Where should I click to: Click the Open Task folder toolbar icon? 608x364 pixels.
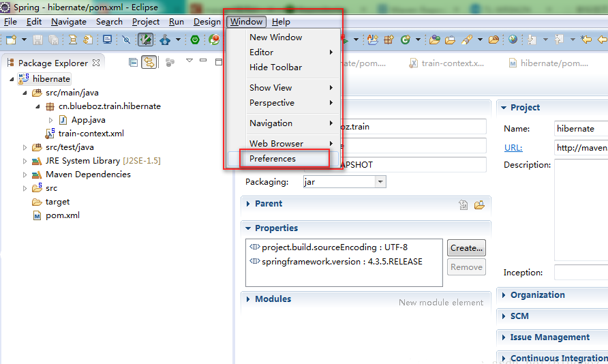click(x=450, y=40)
